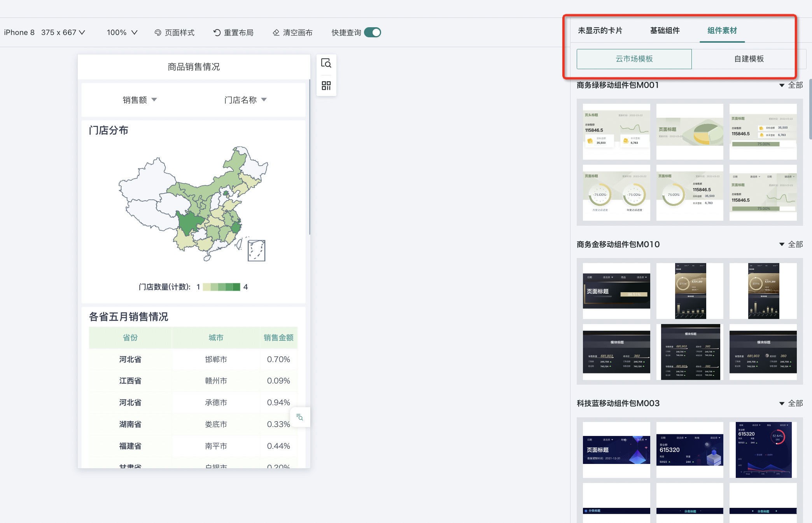
Task: Select the 自建模板 sub-tab
Action: tap(749, 59)
